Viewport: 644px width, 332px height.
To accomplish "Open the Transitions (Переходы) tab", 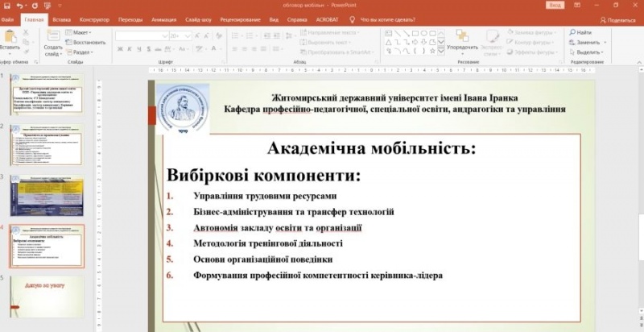I will (130, 19).
